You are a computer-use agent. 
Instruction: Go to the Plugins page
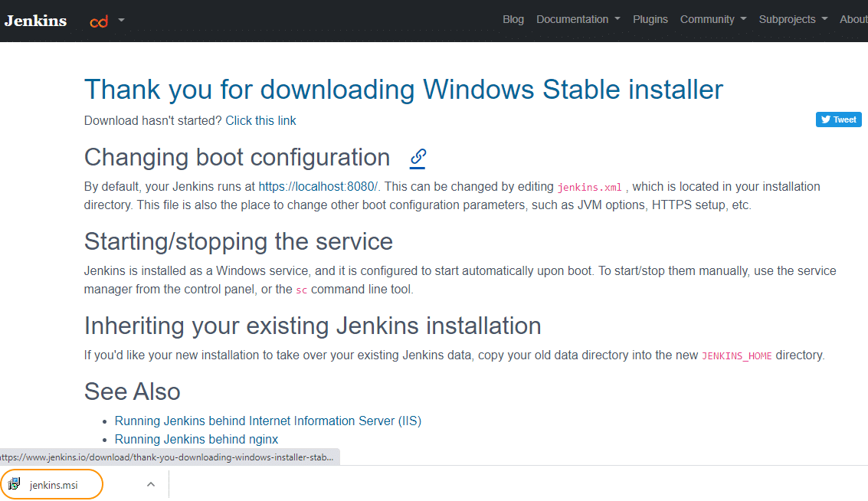[650, 19]
